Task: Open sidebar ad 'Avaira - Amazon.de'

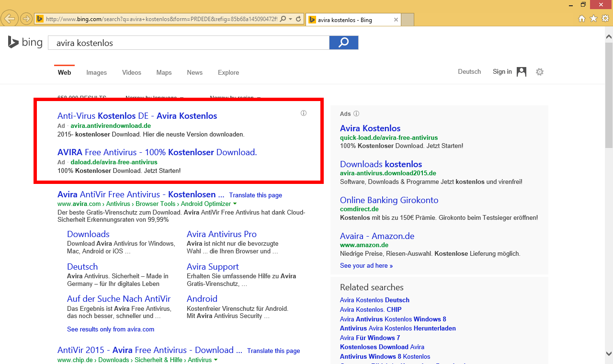Action: click(x=377, y=236)
